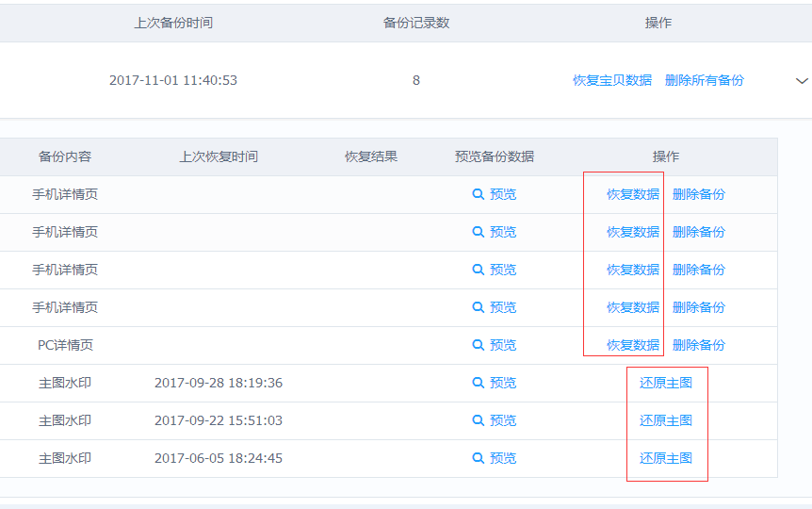
Task: Click 预览 text in fourth 手机详情页 row
Action: (x=503, y=307)
